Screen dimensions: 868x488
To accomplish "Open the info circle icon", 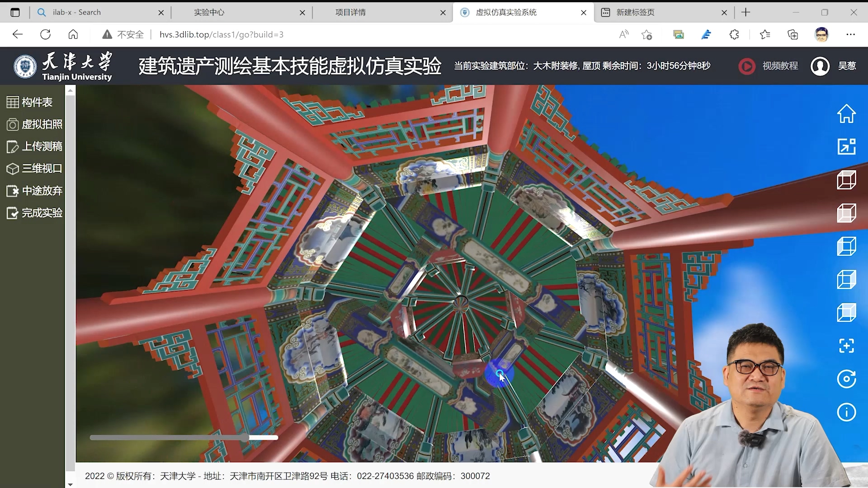I will (x=846, y=412).
